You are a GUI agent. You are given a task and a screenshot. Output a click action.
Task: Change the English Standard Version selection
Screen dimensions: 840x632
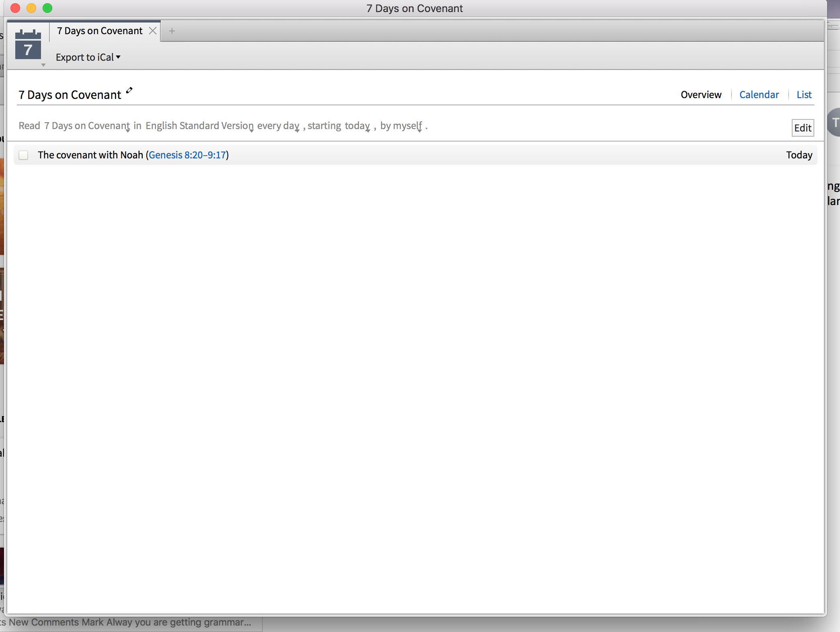click(199, 126)
